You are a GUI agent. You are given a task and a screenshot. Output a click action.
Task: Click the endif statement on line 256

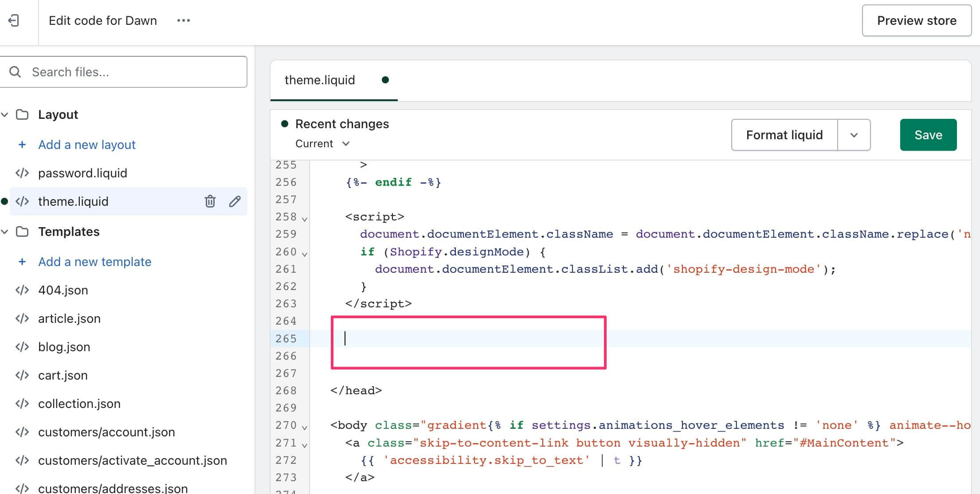coord(393,182)
